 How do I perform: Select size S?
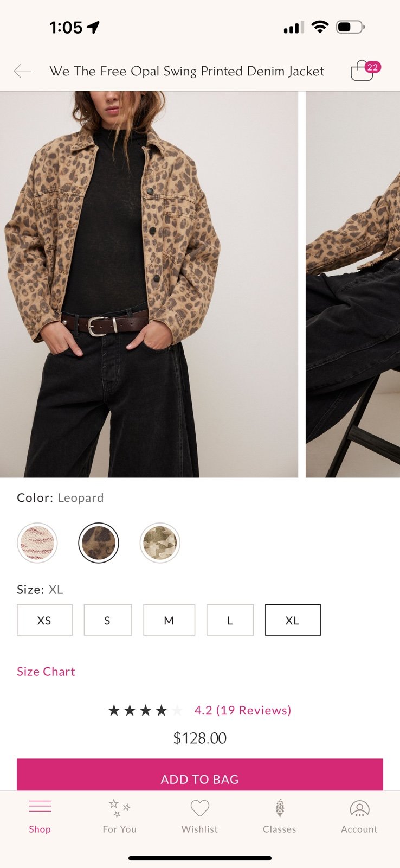point(107,620)
